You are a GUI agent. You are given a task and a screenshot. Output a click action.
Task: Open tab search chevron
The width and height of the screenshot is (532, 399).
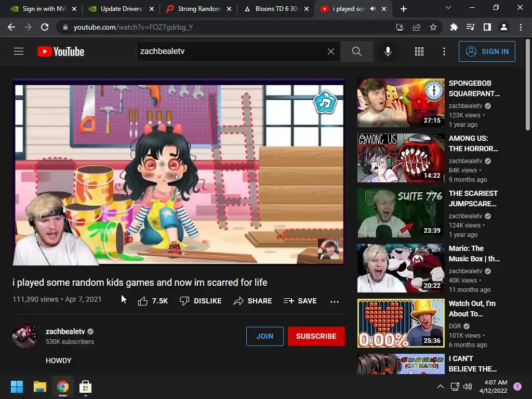(x=448, y=7)
